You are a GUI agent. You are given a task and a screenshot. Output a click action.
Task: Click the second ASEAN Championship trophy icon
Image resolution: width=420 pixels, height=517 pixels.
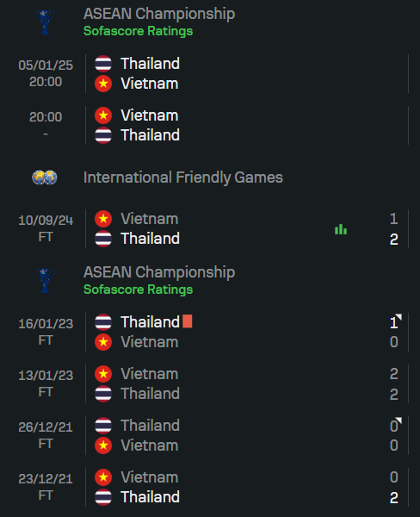click(45, 281)
